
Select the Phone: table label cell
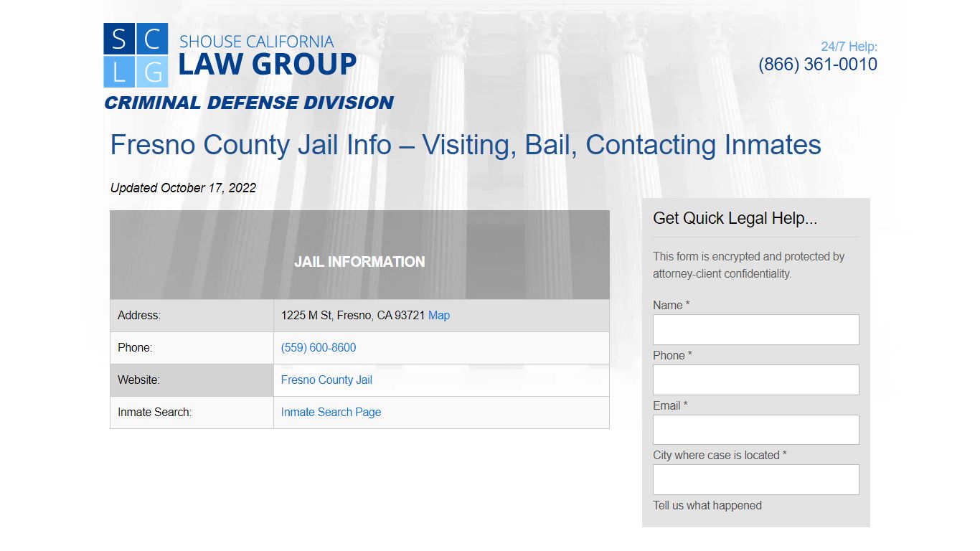[x=192, y=348]
